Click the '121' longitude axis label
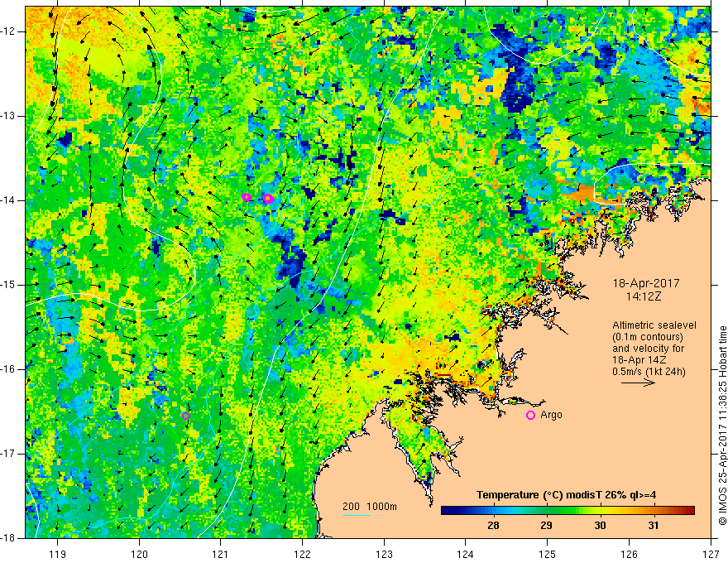 (221, 554)
